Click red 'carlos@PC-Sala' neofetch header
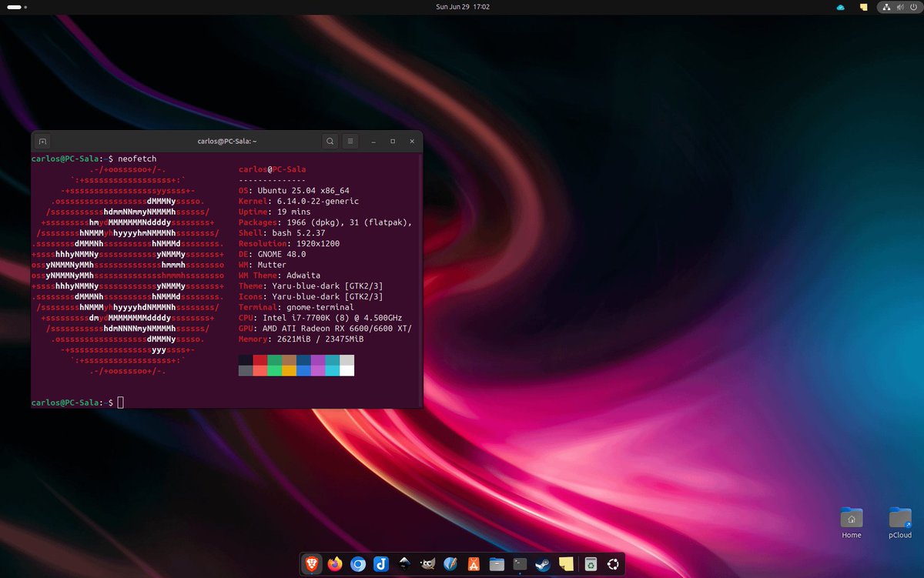 click(x=273, y=169)
